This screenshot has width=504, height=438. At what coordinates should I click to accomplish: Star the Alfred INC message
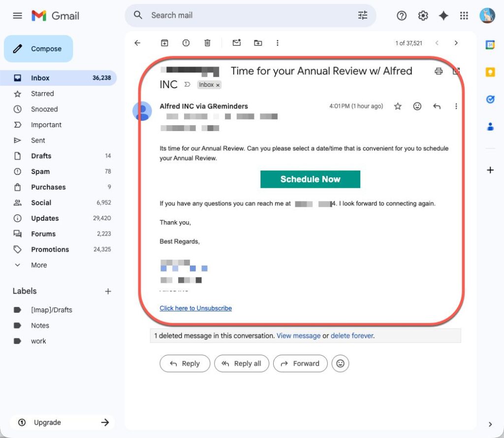(398, 106)
